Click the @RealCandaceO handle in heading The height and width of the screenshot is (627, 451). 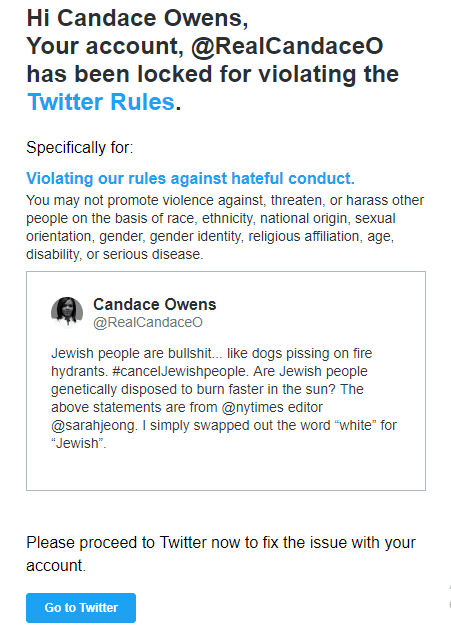(287, 46)
